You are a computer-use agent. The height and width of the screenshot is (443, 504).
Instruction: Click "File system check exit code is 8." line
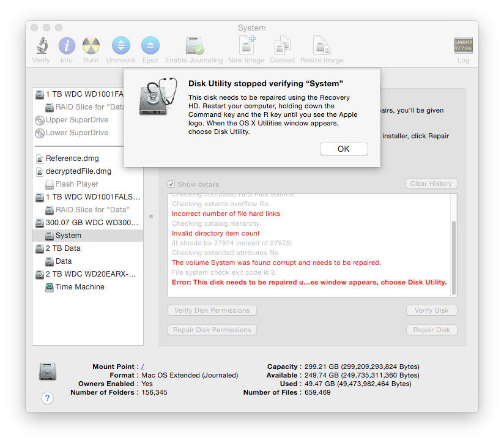[x=224, y=273]
